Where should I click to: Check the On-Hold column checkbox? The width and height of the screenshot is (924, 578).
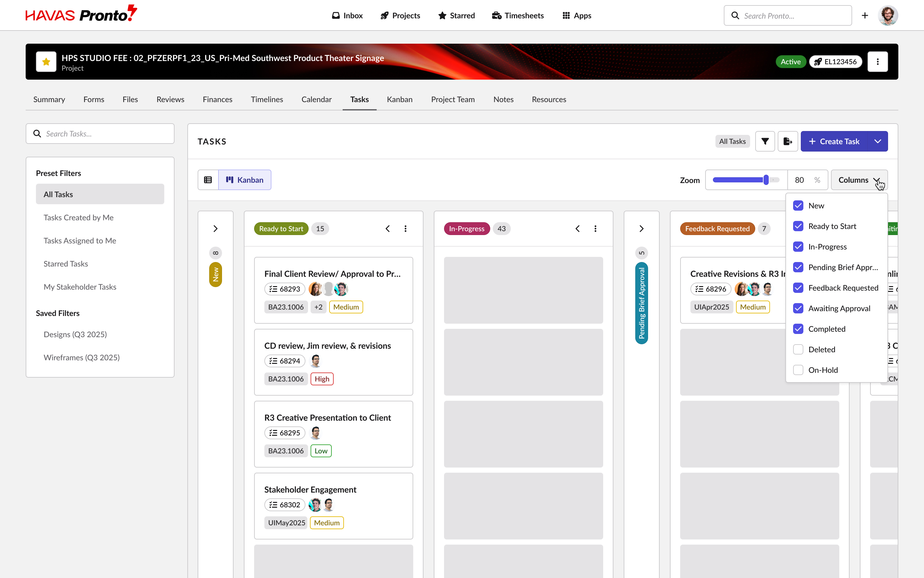click(x=798, y=370)
